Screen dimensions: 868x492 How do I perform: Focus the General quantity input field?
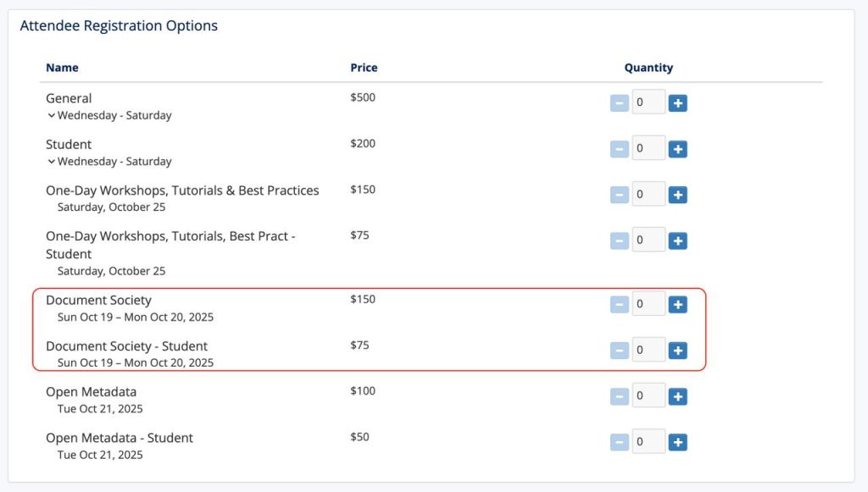(x=648, y=102)
